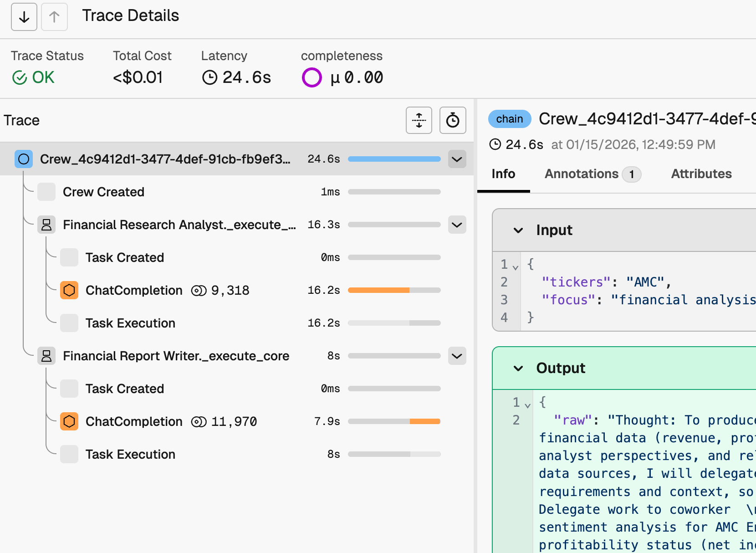Screen dimensions: 756x553
Task: Select ChatCompletion span with 9,318 tokens
Action: [x=237, y=290]
